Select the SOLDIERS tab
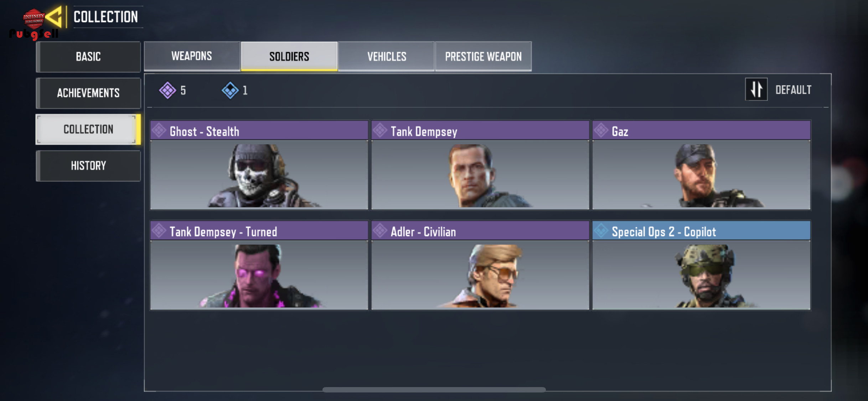Image resolution: width=868 pixels, height=401 pixels. pos(289,56)
